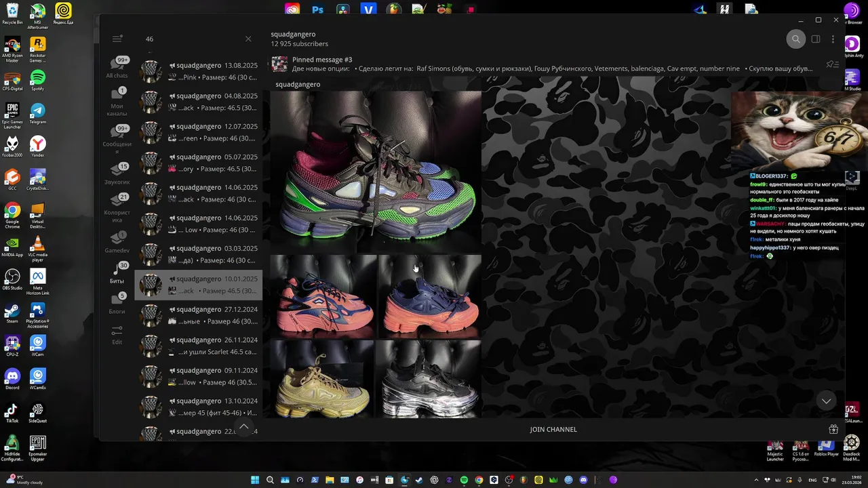Open the Telegram main menu hamburger icon

click(x=117, y=39)
